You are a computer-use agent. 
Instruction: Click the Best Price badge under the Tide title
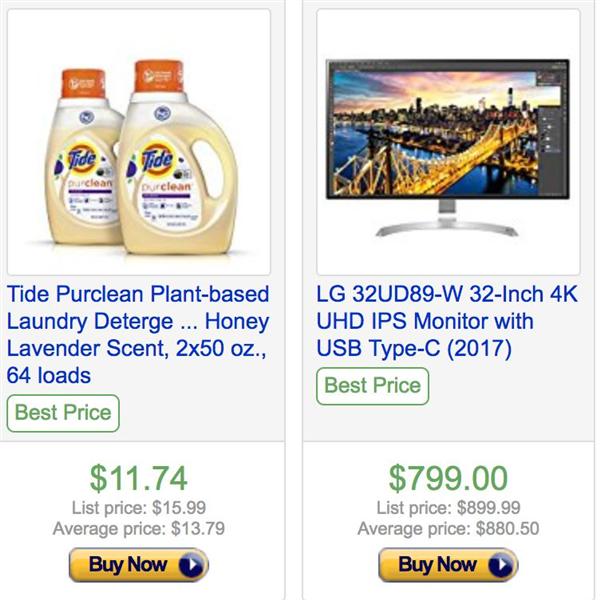pyautogui.click(x=63, y=413)
